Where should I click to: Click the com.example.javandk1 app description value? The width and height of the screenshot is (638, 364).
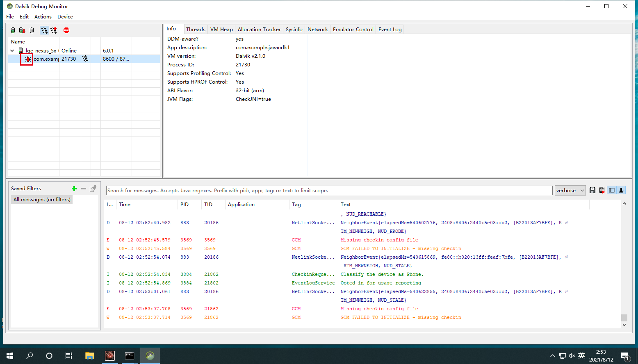262,48
